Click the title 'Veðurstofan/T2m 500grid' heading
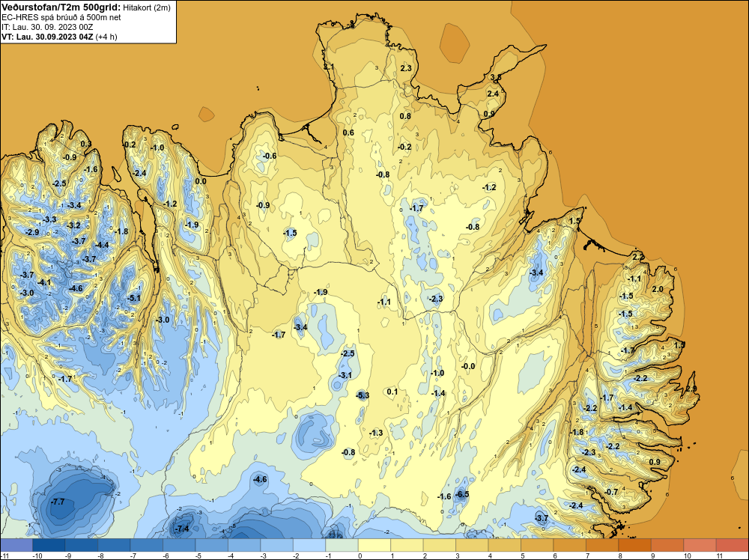Image resolution: width=749 pixels, height=560 pixels. 61,7
